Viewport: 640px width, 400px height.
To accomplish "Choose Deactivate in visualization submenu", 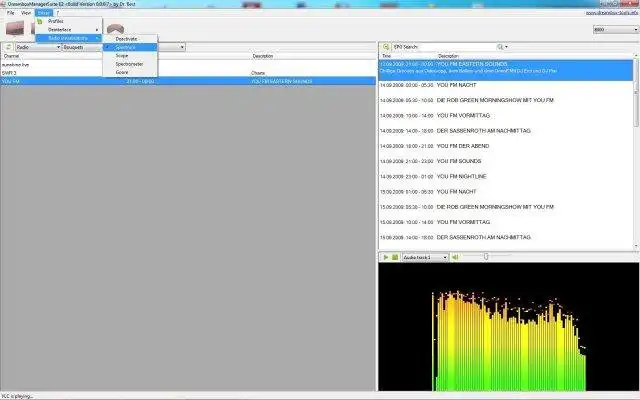I will click(130, 39).
